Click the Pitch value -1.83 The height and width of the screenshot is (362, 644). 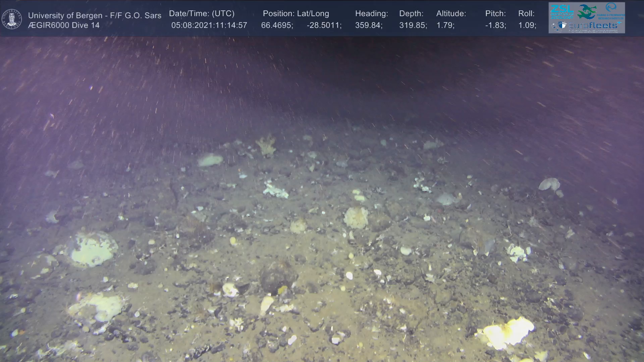(x=495, y=25)
